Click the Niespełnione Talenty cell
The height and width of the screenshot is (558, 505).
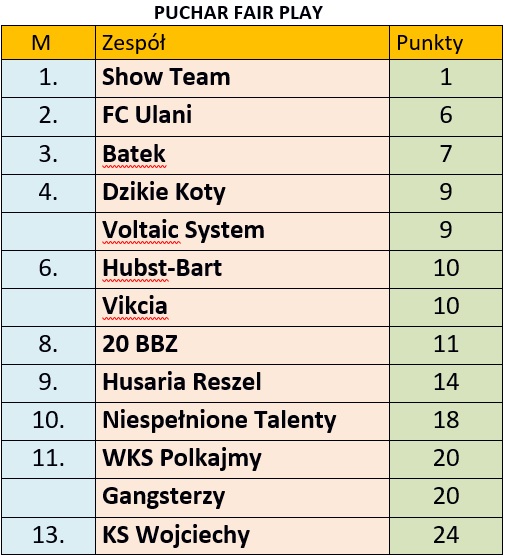tap(242, 422)
